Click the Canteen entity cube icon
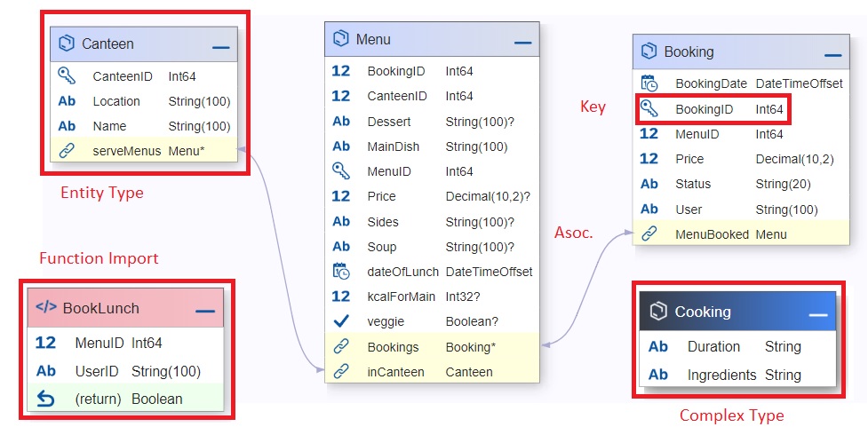 tap(67, 43)
